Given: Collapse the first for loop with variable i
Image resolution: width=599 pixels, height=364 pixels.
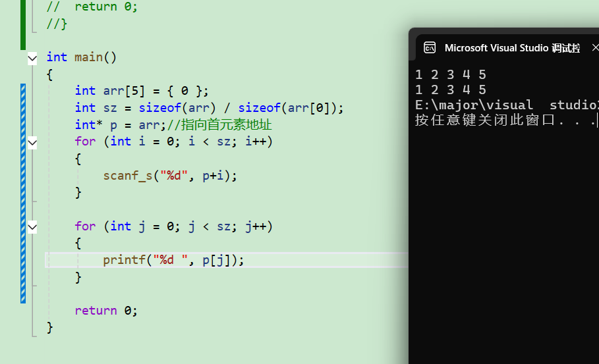Looking at the screenshot, I should [x=32, y=143].
